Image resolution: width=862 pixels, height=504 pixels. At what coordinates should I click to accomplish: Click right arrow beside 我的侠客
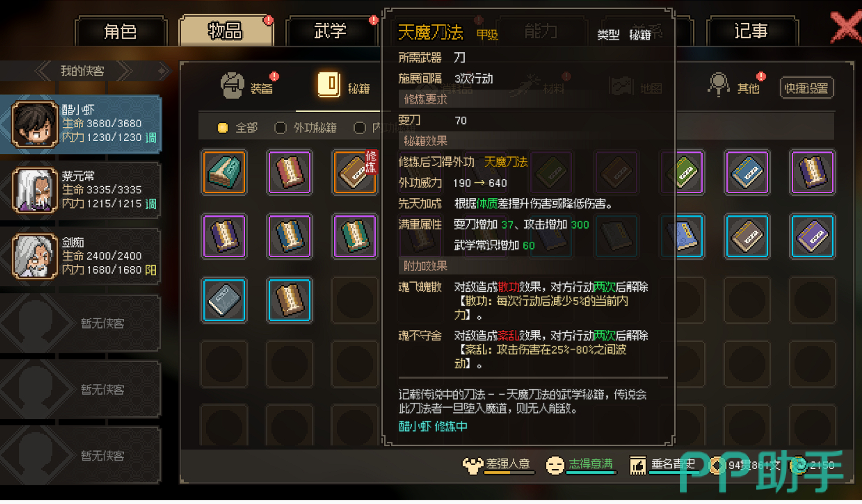(124, 71)
